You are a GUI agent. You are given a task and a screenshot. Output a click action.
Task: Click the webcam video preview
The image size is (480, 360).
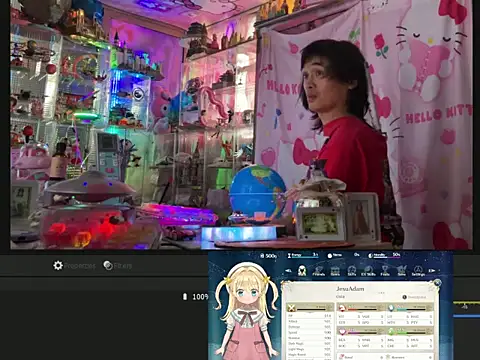pos(241,124)
